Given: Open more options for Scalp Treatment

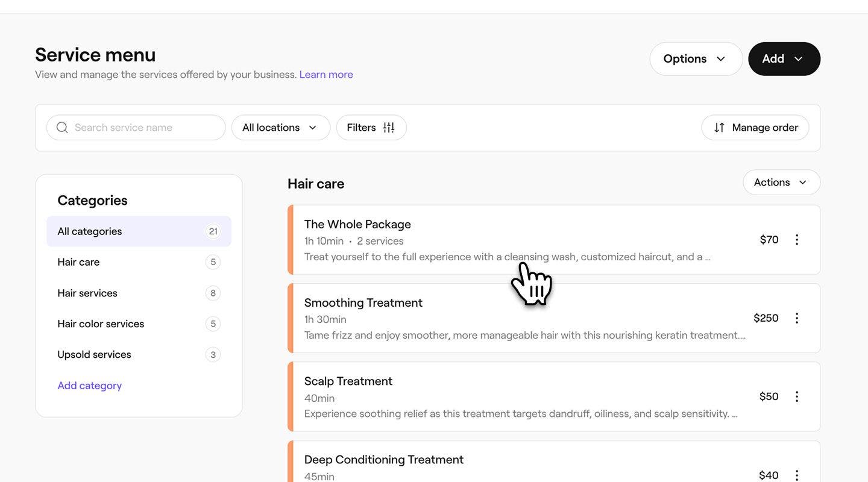Looking at the screenshot, I should (796, 396).
